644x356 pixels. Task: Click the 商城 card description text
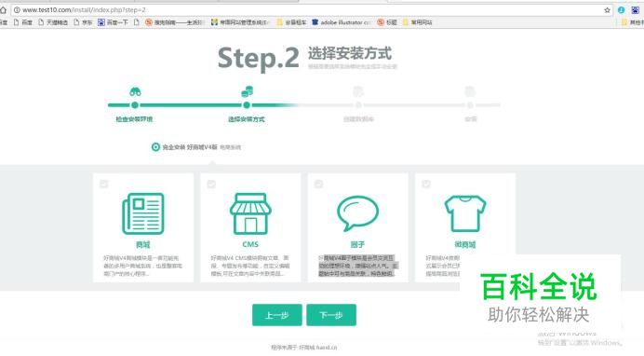pyautogui.click(x=143, y=266)
